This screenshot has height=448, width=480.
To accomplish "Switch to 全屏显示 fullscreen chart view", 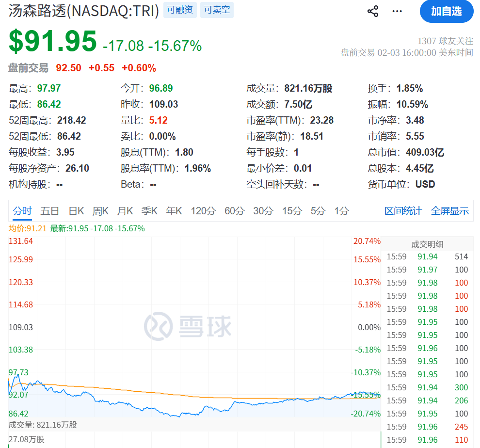I will coord(449,211).
